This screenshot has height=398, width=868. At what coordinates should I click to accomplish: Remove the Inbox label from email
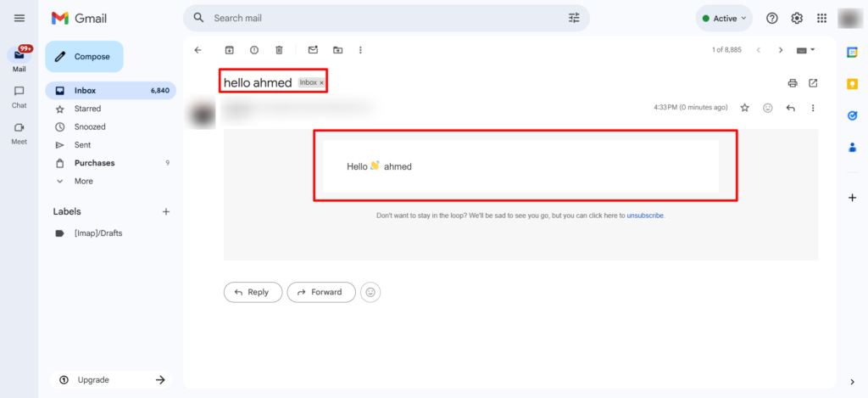coord(322,83)
